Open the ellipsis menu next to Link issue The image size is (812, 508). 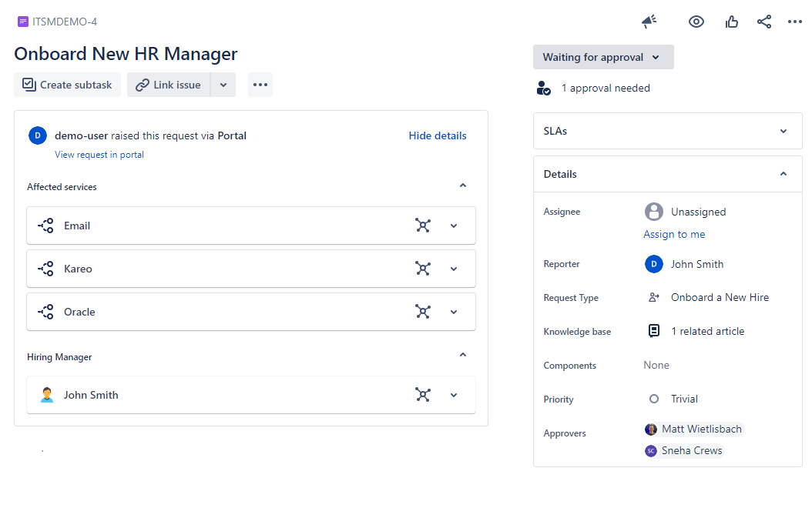tap(260, 85)
